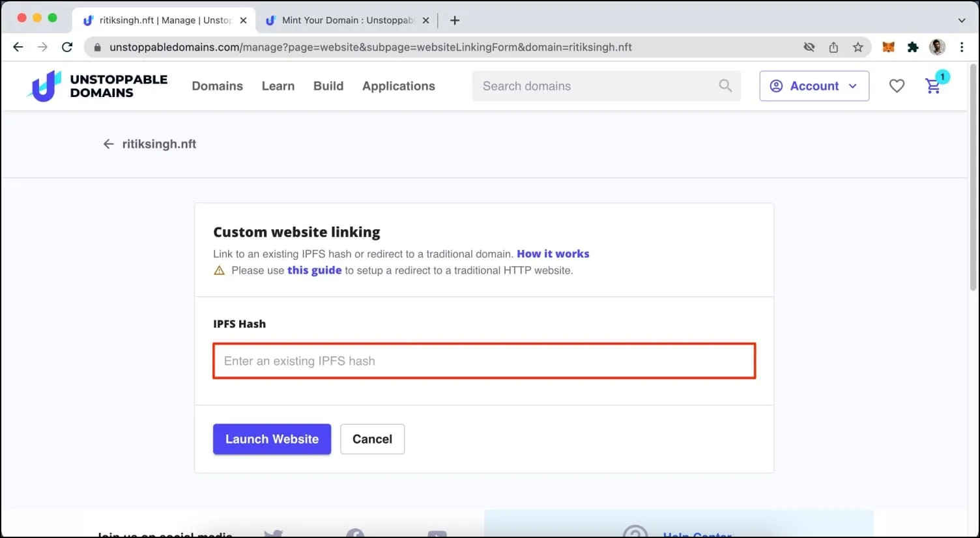Click the eye-slash tracking icon in address bar

809,47
